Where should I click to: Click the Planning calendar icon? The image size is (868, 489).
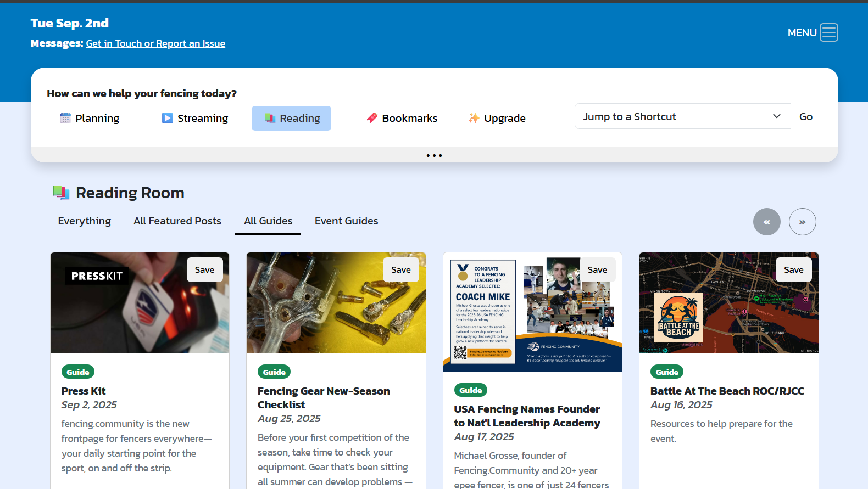[x=65, y=118]
